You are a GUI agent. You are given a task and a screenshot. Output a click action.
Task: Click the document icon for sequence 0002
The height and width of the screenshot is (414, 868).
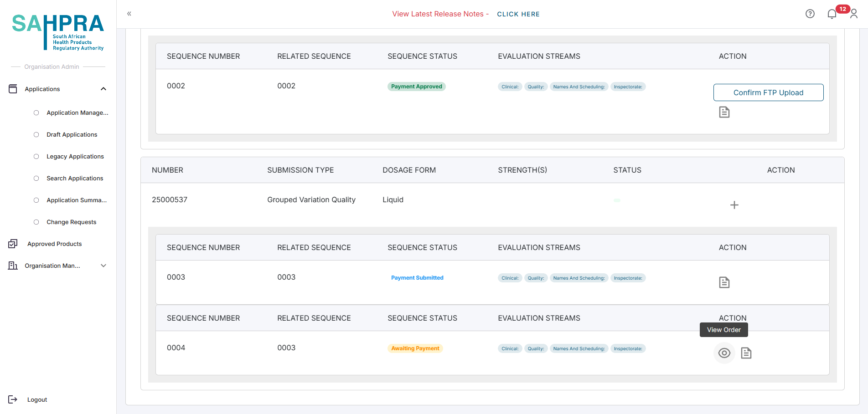[724, 112]
